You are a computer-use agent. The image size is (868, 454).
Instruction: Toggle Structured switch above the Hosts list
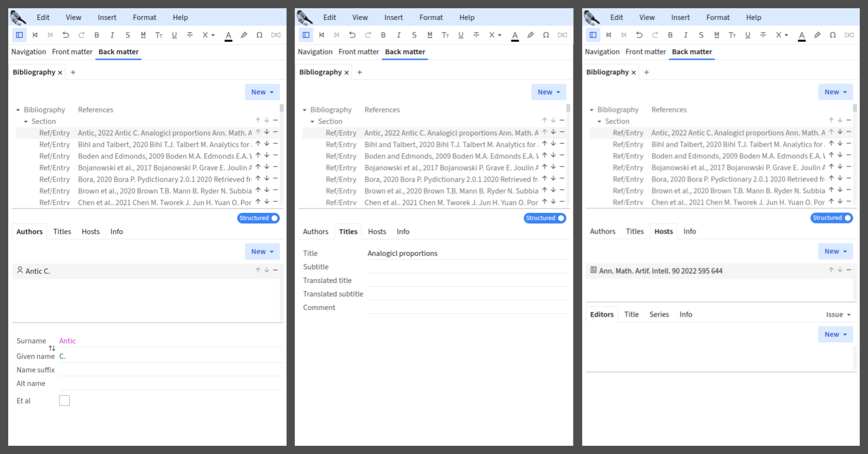coord(831,218)
